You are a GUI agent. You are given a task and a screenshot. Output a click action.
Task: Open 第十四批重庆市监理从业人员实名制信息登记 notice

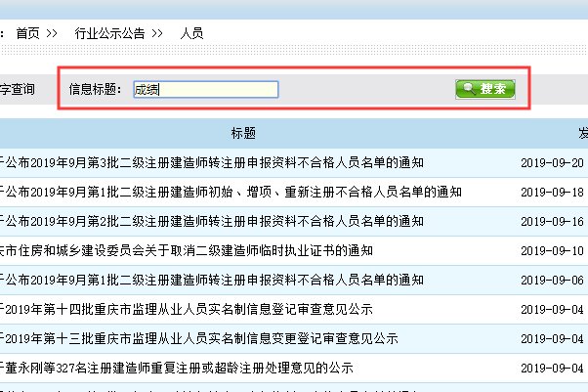(x=187, y=309)
